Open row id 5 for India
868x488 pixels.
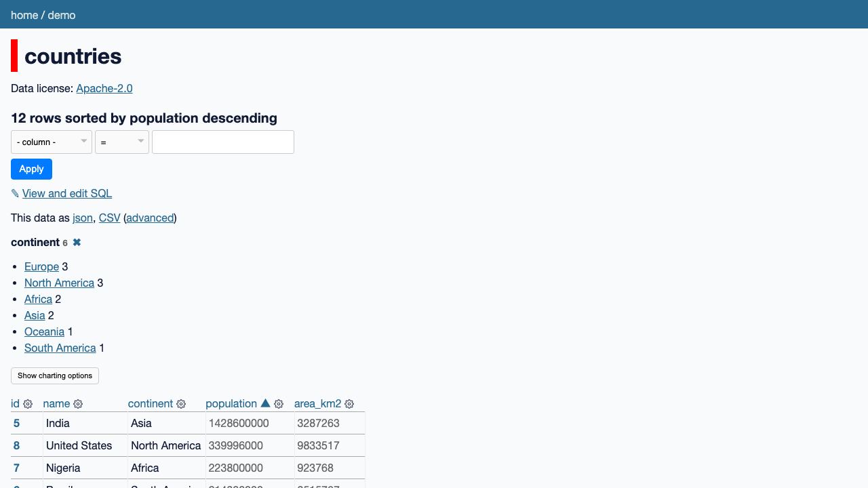point(16,423)
